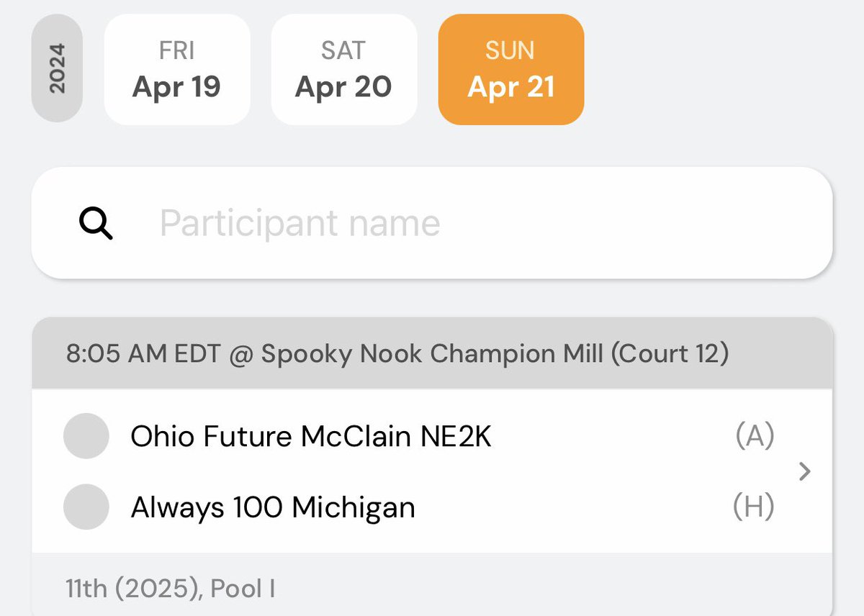Click the Pool I division text
The image size is (864, 616).
pyautogui.click(x=243, y=589)
